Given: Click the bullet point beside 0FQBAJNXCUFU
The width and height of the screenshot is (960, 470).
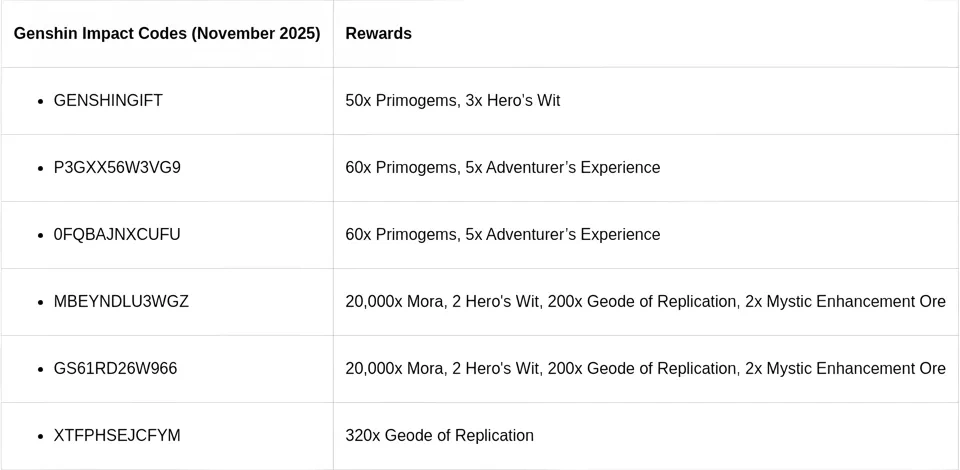Looking at the screenshot, I should pos(40,236).
